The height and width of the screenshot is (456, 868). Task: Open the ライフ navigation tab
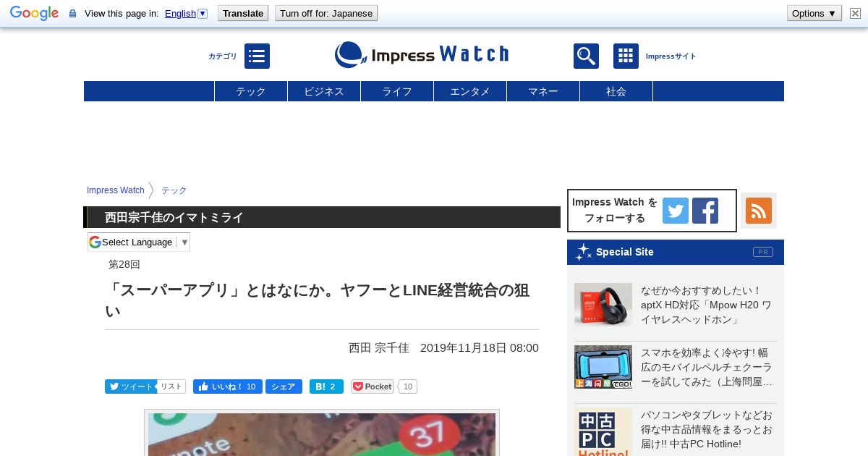397,91
